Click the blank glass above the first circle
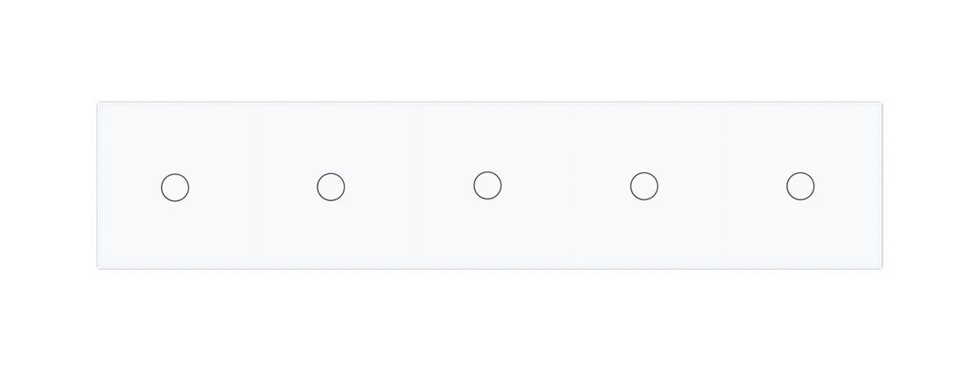The image size is (980, 371). coord(175,137)
